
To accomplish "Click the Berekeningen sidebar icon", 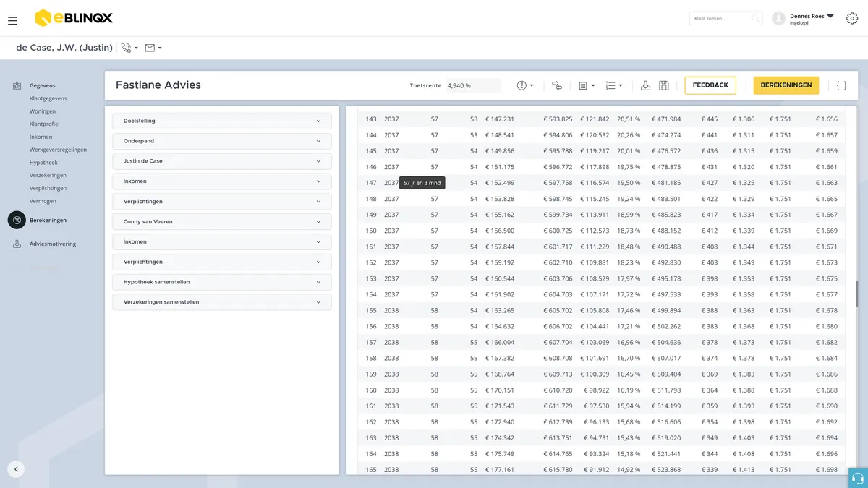I will [17, 220].
